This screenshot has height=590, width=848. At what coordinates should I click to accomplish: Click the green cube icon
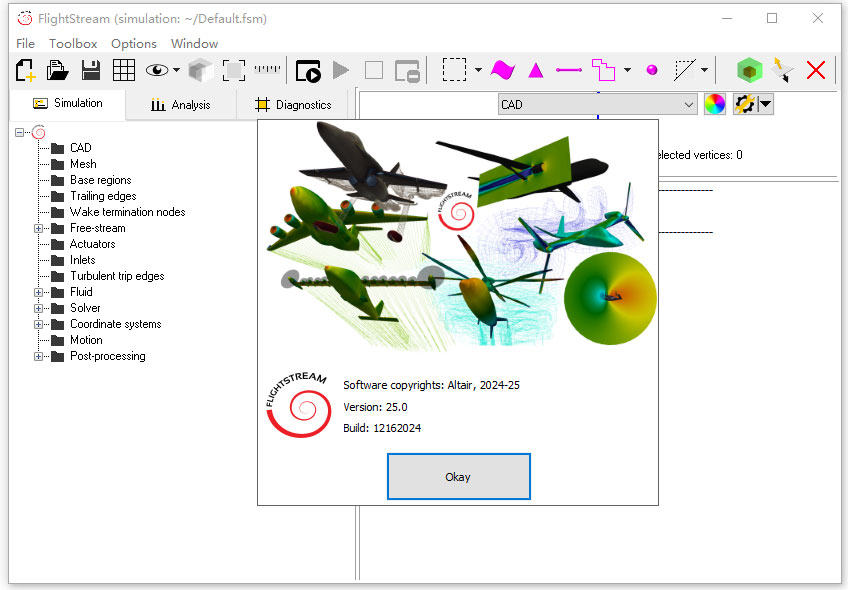click(x=750, y=70)
